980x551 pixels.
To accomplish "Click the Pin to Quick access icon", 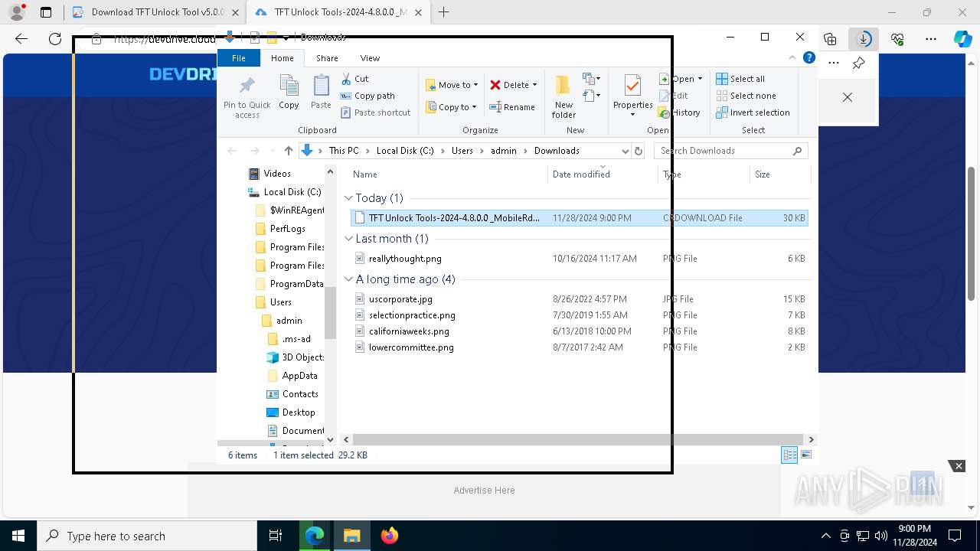I will pyautogui.click(x=247, y=86).
